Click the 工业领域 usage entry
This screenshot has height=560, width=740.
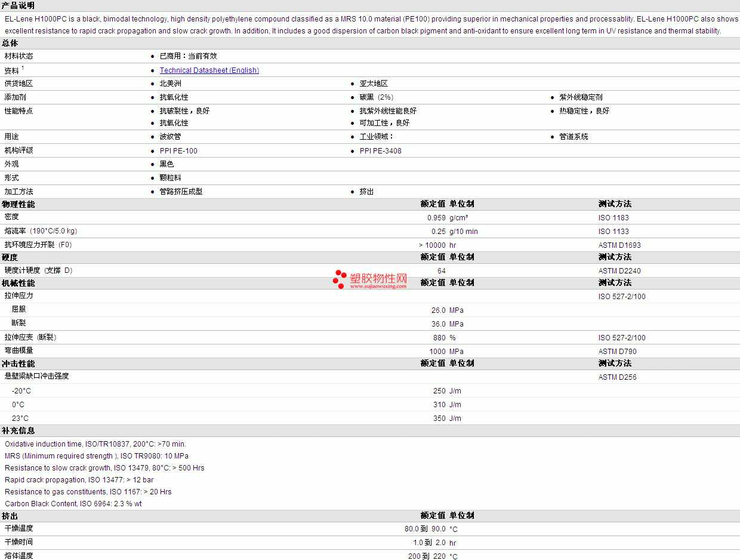click(x=377, y=137)
